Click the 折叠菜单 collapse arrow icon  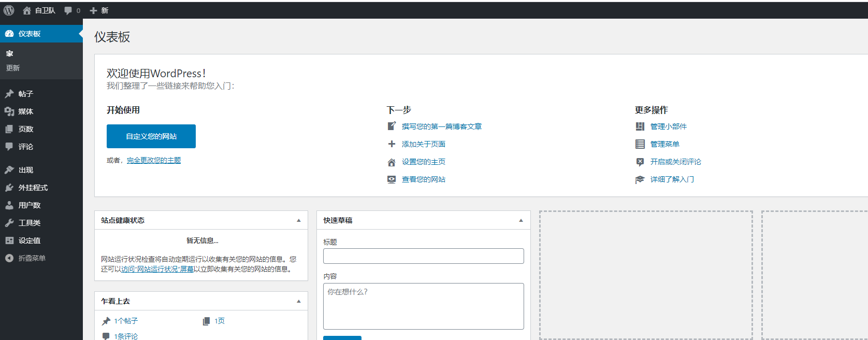[9, 258]
